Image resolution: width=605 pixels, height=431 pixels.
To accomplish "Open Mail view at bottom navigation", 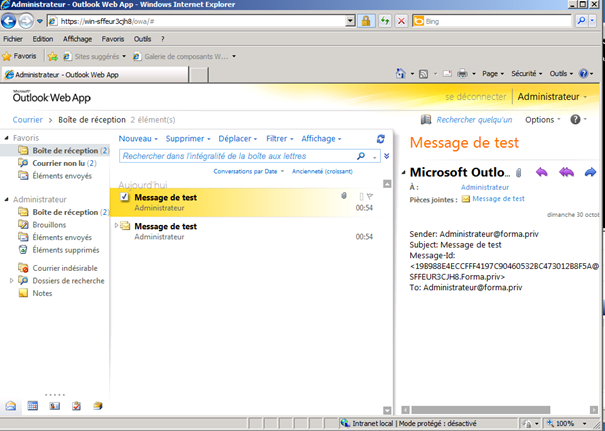I will [x=11, y=406].
